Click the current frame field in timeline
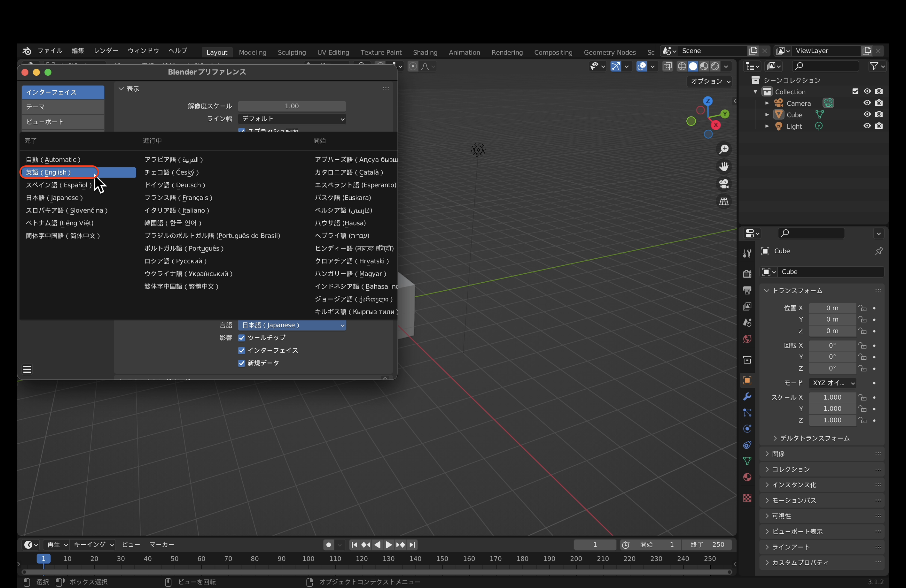The image size is (906, 588). click(x=595, y=545)
